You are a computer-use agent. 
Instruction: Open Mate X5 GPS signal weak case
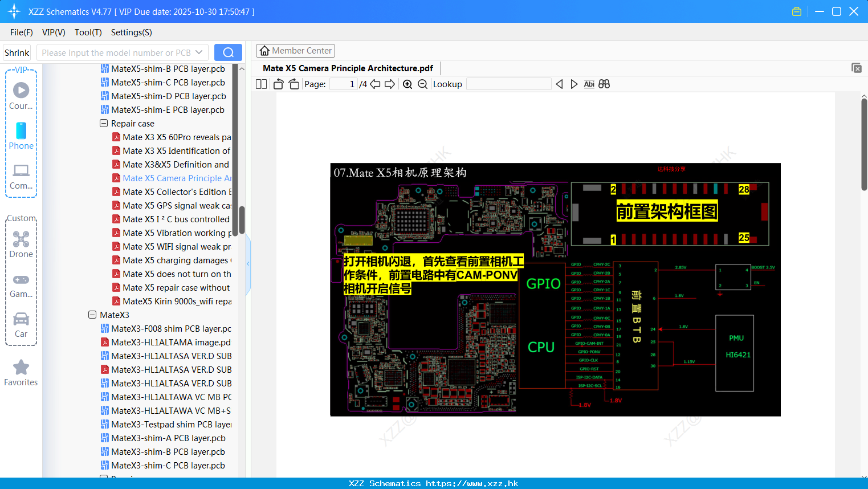click(172, 206)
